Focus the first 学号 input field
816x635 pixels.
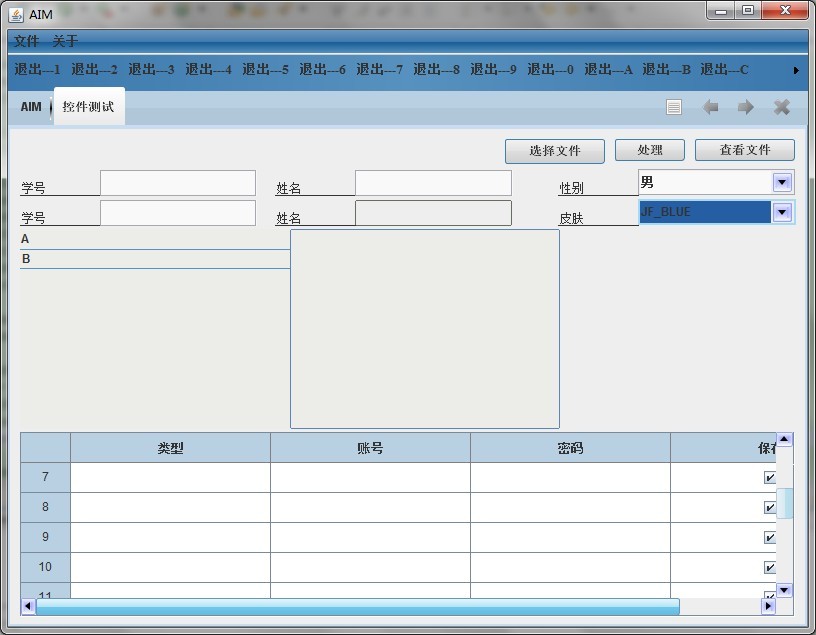click(x=178, y=183)
